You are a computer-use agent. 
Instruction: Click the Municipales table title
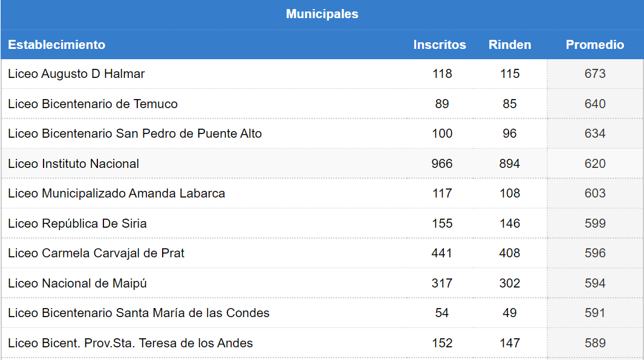click(x=322, y=14)
